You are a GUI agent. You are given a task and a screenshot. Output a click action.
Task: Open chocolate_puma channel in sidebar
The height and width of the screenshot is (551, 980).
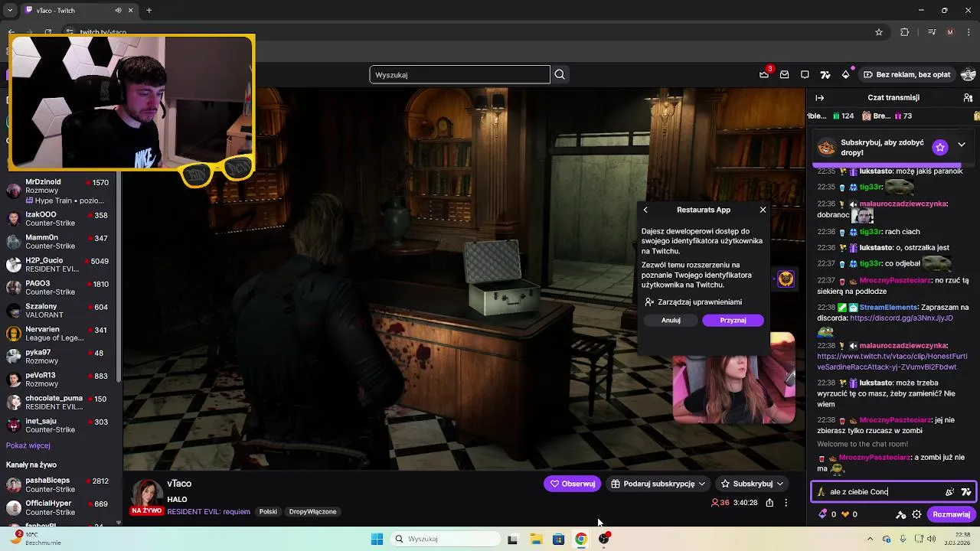tap(60, 403)
